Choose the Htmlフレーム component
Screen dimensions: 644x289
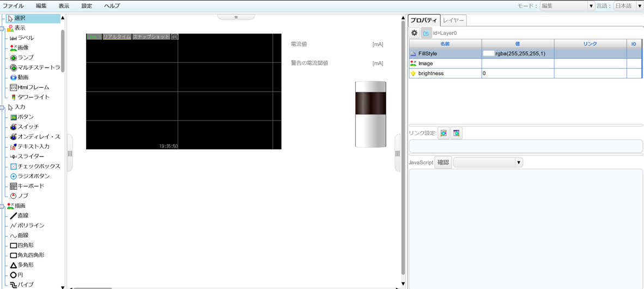coord(29,87)
